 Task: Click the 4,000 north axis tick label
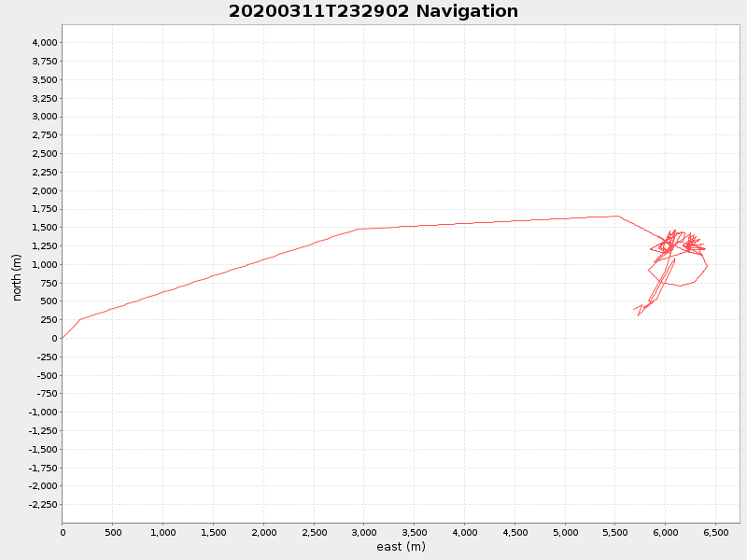45,42
